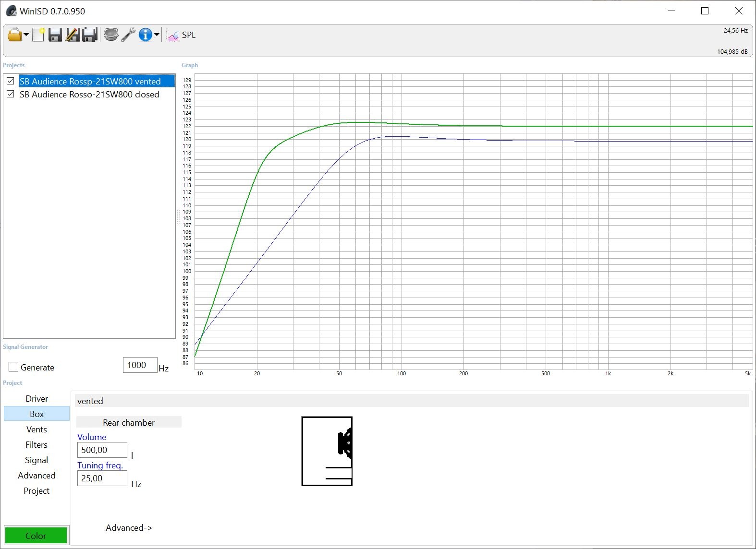Expand the open-project dropdown arrow
The width and height of the screenshot is (756, 549).
[x=26, y=35]
